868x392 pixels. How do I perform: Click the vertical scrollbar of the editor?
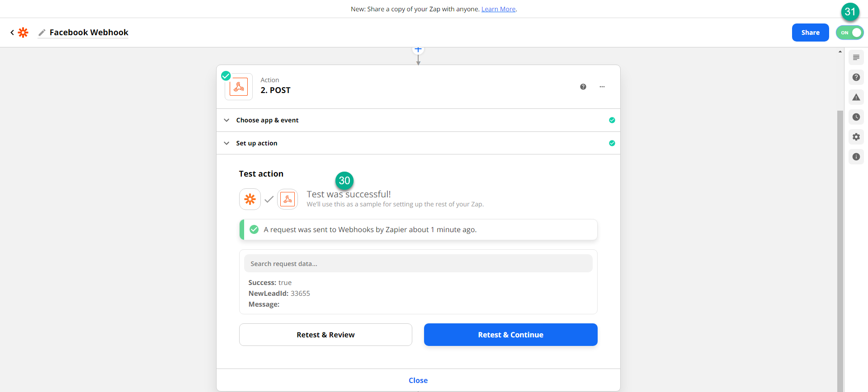pos(840,251)
